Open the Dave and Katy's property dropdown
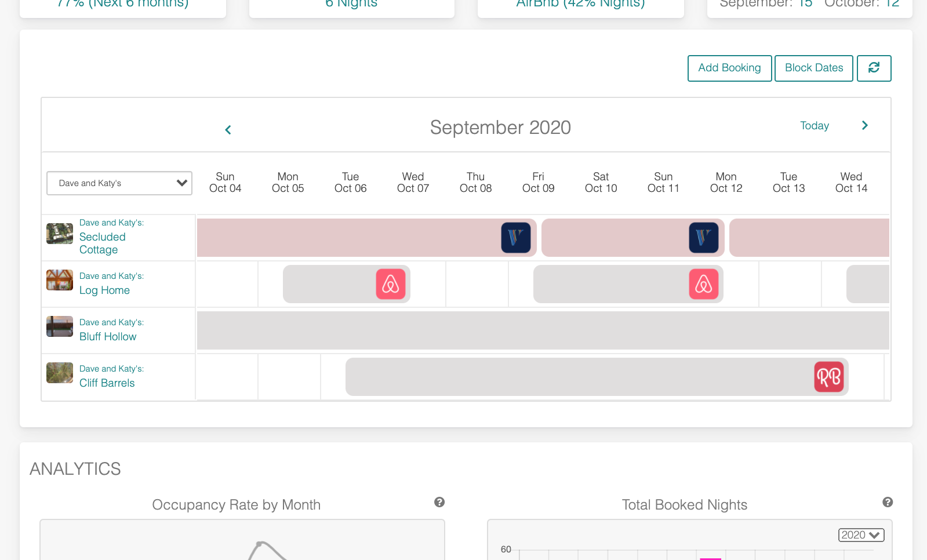 pos(119,183)
